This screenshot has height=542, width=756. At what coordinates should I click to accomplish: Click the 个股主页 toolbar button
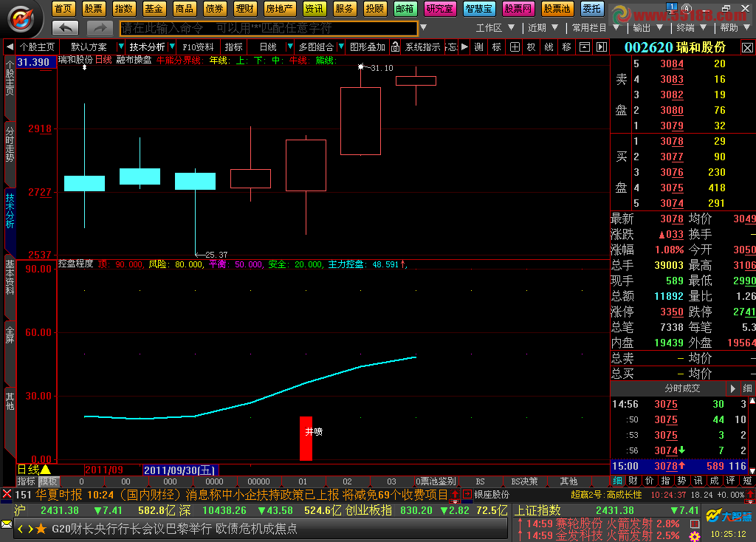tap(37, 47)
